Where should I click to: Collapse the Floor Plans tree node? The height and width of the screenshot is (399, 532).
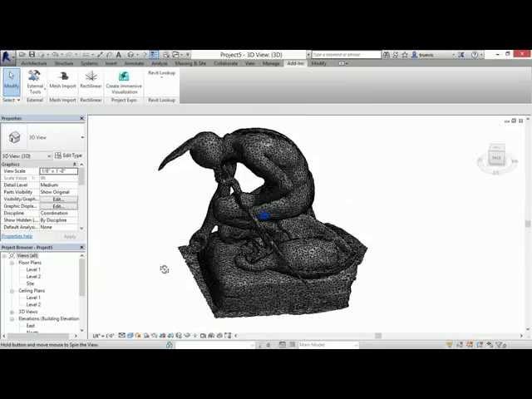pyautogui.click(x=12, y=263)
